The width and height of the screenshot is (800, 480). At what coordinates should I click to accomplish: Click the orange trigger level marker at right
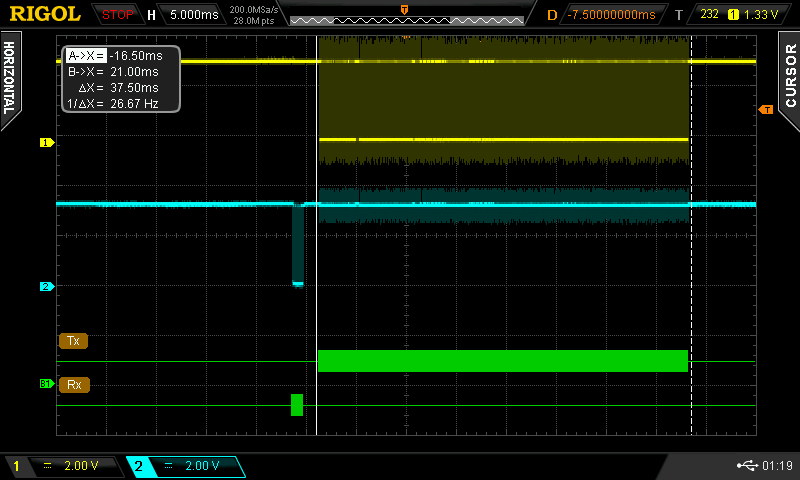[766, 109]
